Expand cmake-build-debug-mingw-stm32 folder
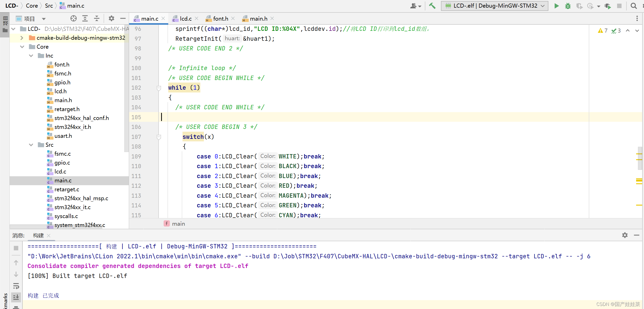This screenshot has width=644, height=309. point(22,38)
